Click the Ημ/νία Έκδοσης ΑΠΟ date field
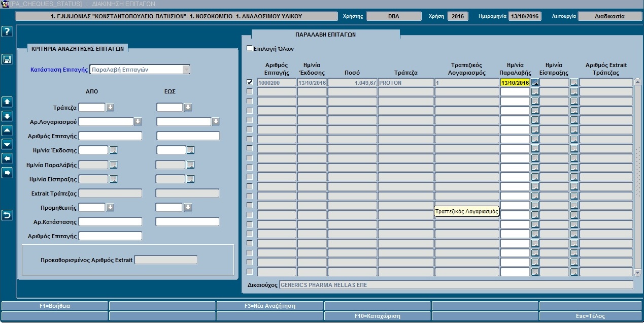Image resolution: width=644 pixels, height=323 pixels. [x=93, y=150]
